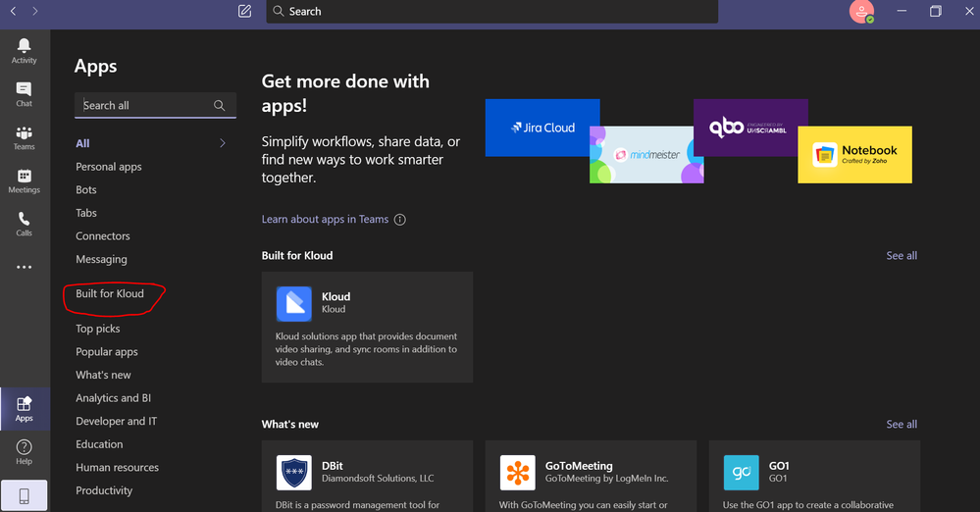The height and width of the screenshot is (512, 980).
Task: Start a new chat with compose icon
Action: coord(244,11)
